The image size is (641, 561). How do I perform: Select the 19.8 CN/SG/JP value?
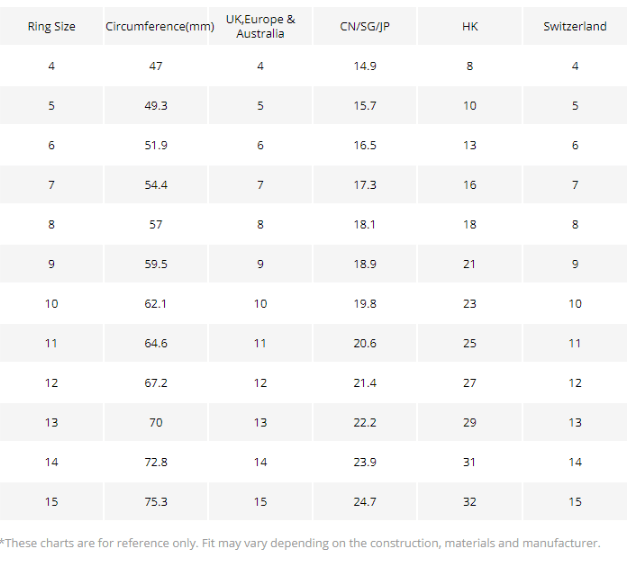(364, 304)
